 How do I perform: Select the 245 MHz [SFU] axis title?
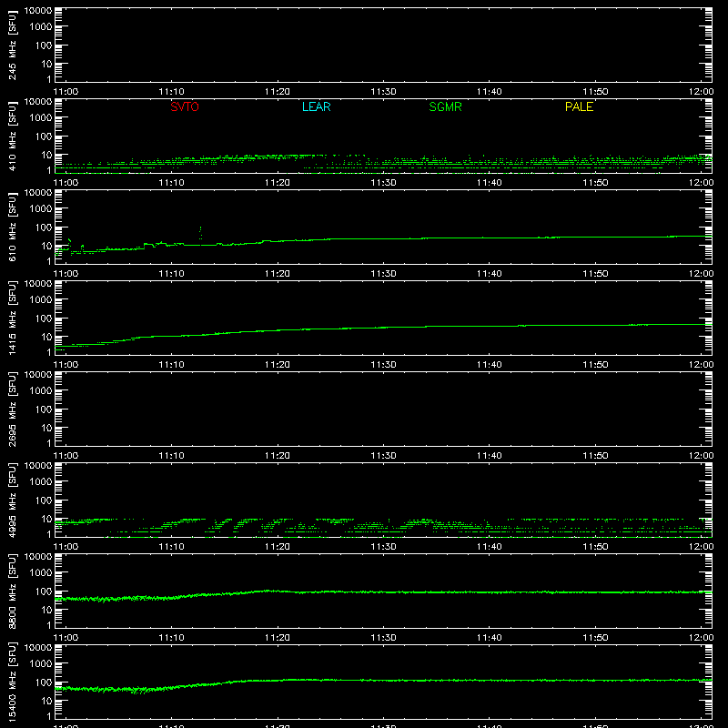click(x=13, y=45)
